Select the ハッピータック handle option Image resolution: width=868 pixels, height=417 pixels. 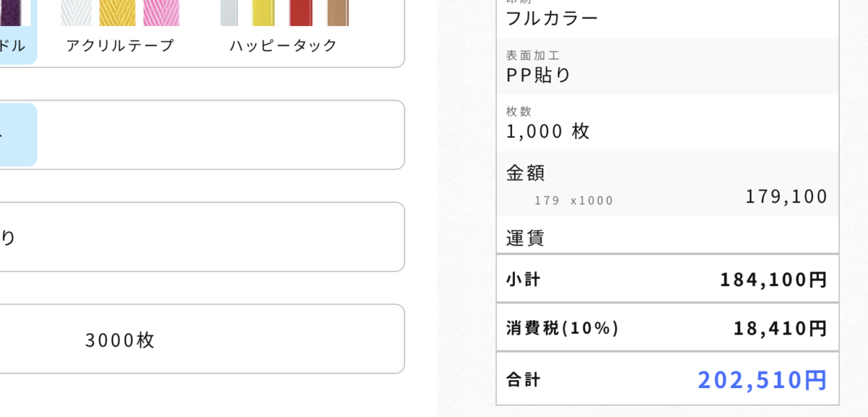pyautogui.click(x=284, y=32)
